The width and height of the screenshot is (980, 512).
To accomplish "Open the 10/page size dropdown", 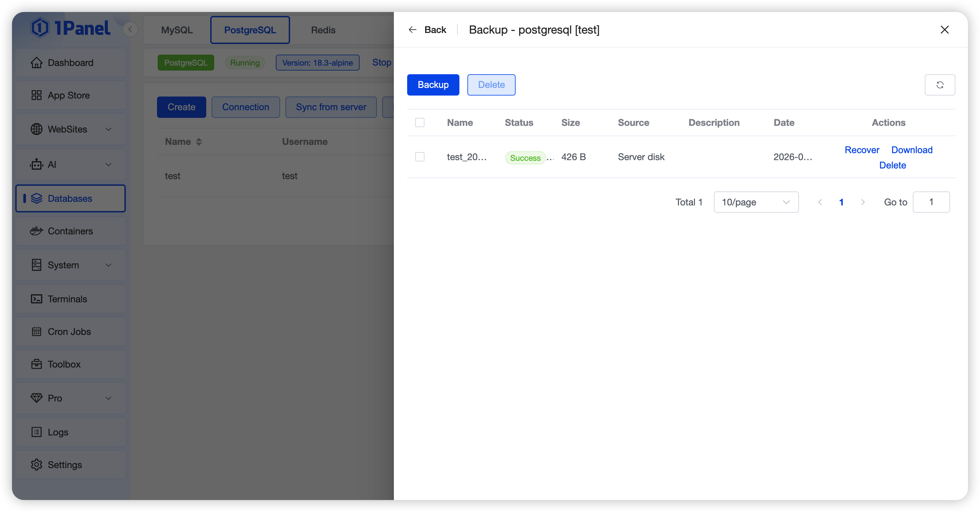I will (x=755, y=202).
